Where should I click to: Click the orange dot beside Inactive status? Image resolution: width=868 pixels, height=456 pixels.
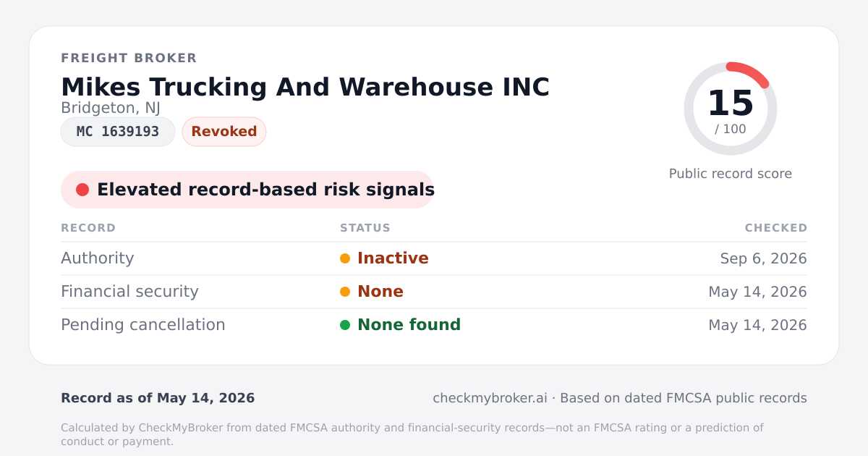[x=345, y=258]
